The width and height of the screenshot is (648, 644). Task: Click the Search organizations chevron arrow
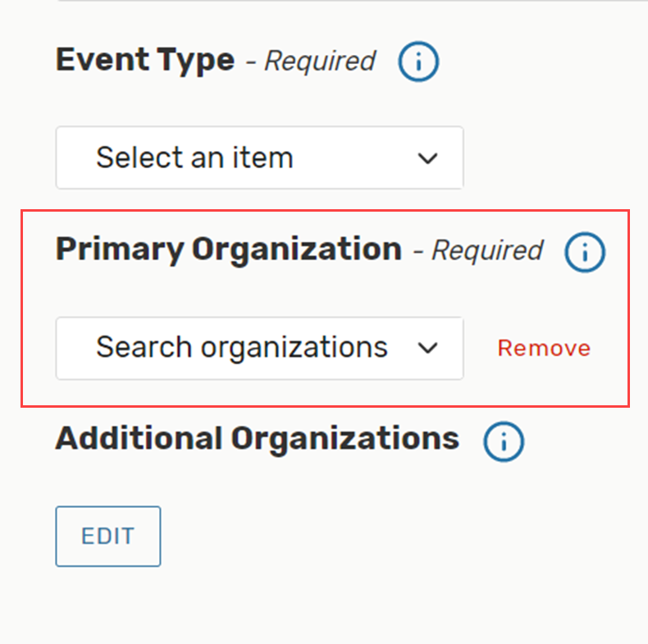(x=427, y=348)
